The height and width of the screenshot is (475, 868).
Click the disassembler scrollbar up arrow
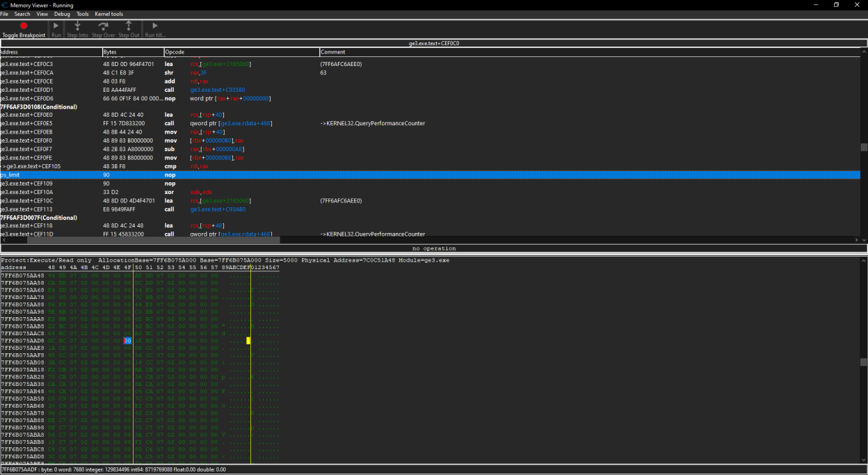click(864, 52)
